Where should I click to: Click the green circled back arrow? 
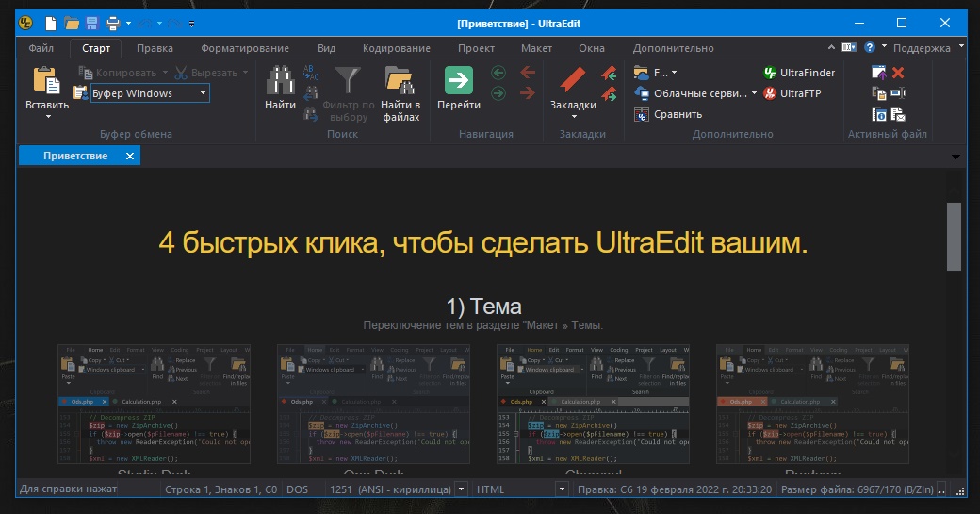[x=498, y=73]
